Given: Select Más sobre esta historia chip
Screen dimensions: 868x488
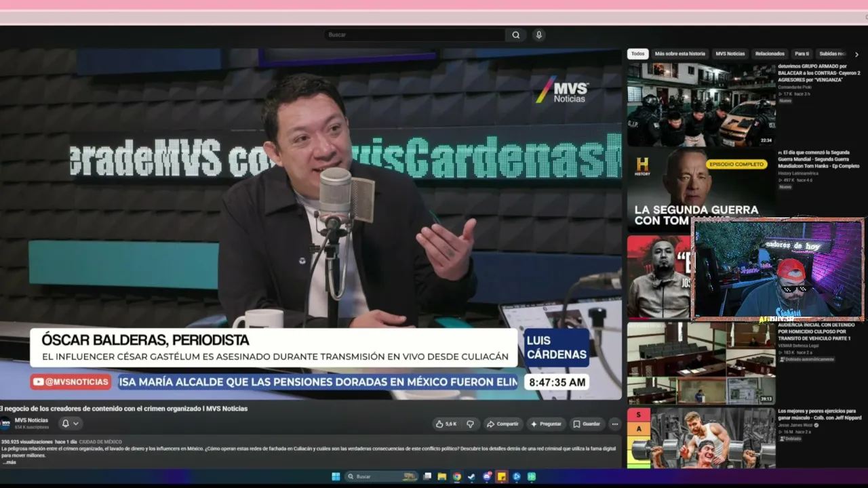Looking at the screenshot, I should [x=679, y=54].
